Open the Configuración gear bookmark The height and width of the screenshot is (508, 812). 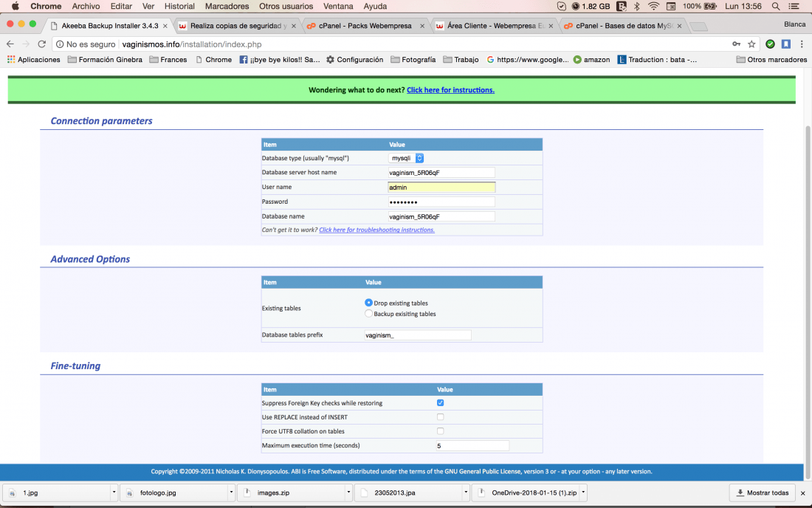point(355,60)
